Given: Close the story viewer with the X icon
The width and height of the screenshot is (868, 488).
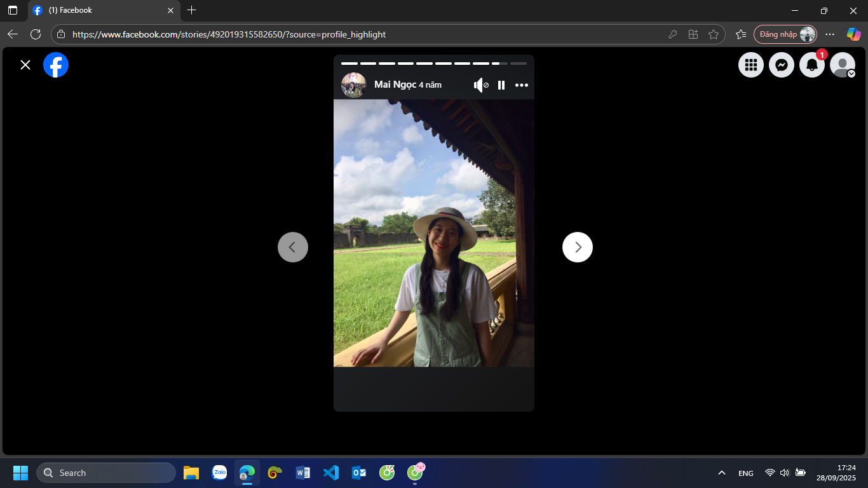Looking at the screenshot, I should (25, 65).
